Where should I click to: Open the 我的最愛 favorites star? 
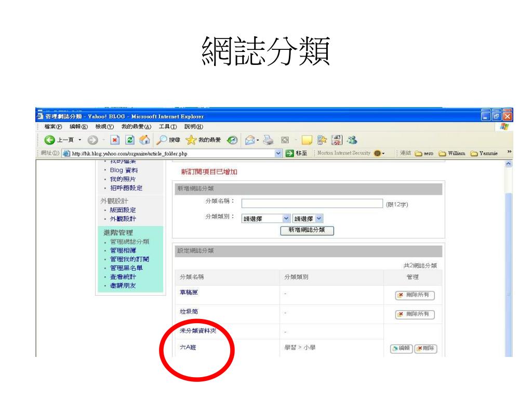[203, 140]
